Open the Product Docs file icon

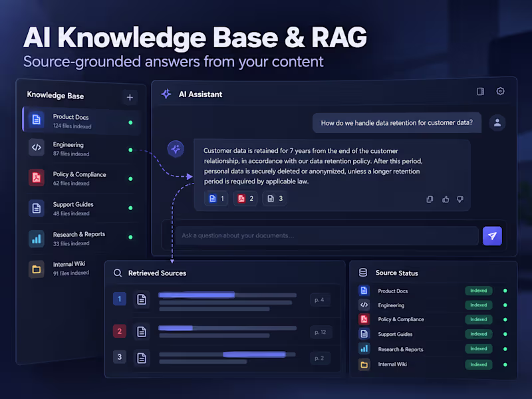point(37,120)
